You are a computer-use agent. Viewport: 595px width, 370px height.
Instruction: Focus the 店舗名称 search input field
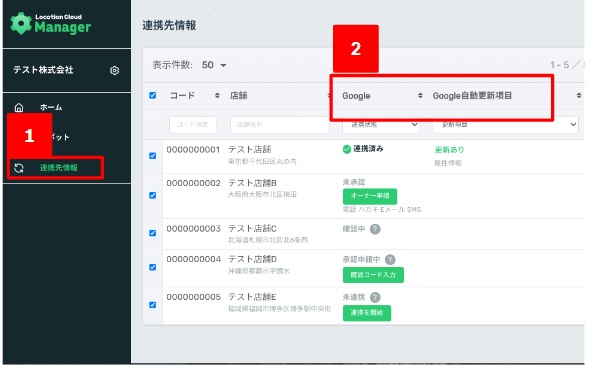coord(280,125)
